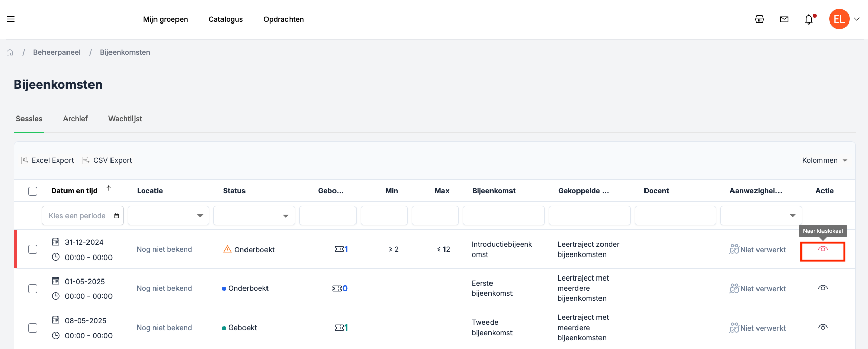Open the shopping basket icon
Image resolution: width=868 pixels, height=349 pixels.
click(760, 19)
